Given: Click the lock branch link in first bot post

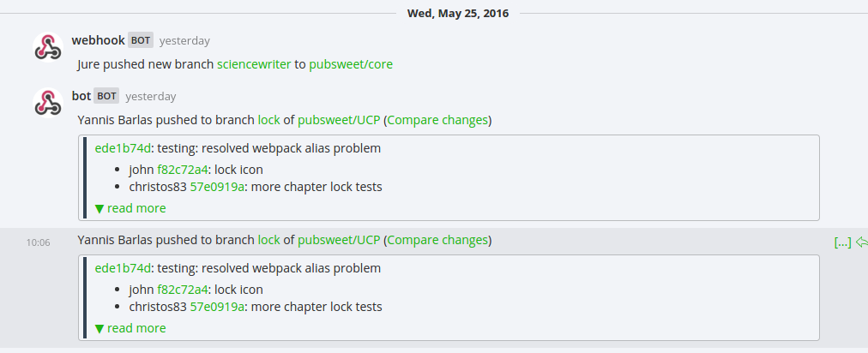Looking at the screenshot, I should 268,120.
